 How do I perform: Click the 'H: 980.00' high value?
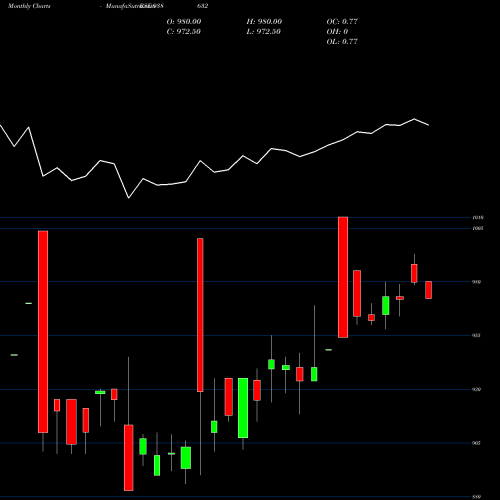(x=264, y=22)
